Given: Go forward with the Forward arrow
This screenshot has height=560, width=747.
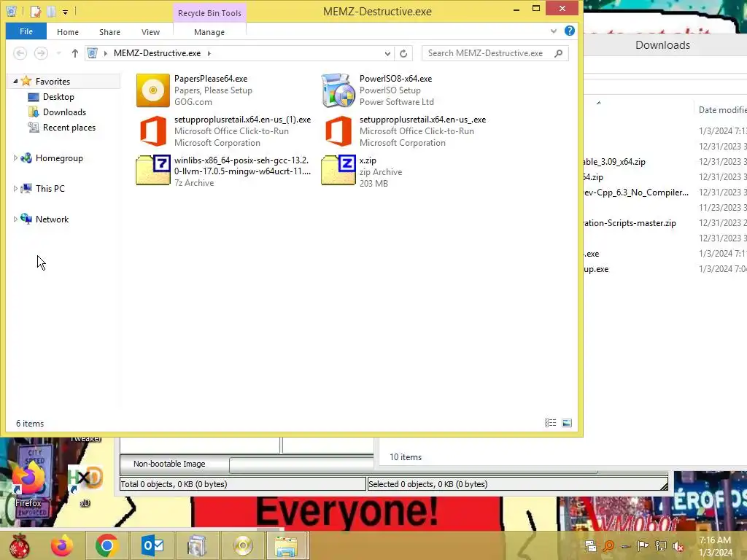Looking at the screenshot, I should (x=41, y=52).
